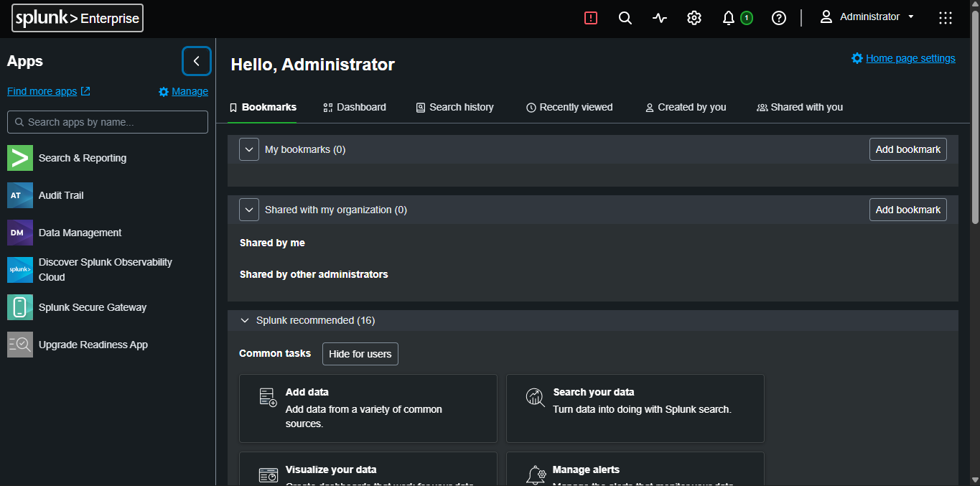Viewport: 980px width, 486px height.
Task: Open the search magnifier in top bar
Action: (625, 18)
